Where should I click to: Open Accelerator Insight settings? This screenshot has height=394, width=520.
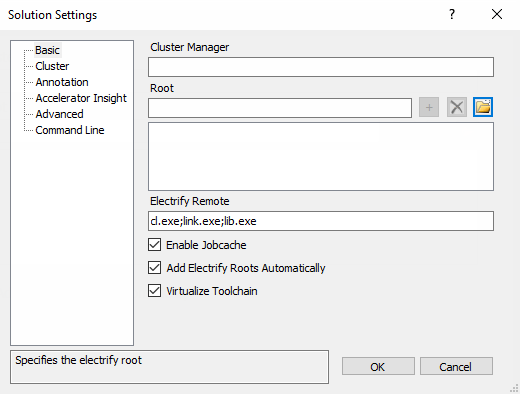pos(81,98)
